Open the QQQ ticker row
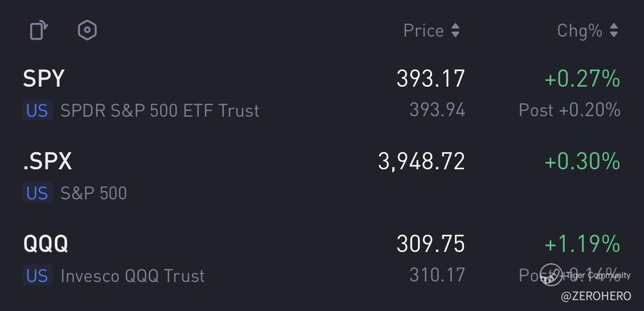Image resolution: width=644 pixels, height=311 pixels. point(46,244)
